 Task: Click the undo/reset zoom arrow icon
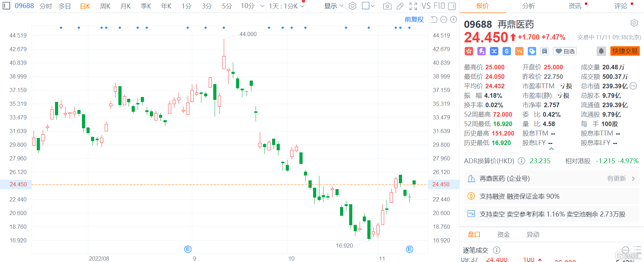coord(434,20)
